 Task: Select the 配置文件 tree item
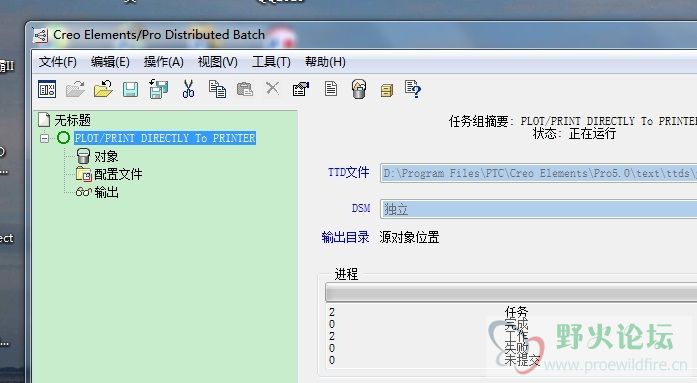[118, 174]
